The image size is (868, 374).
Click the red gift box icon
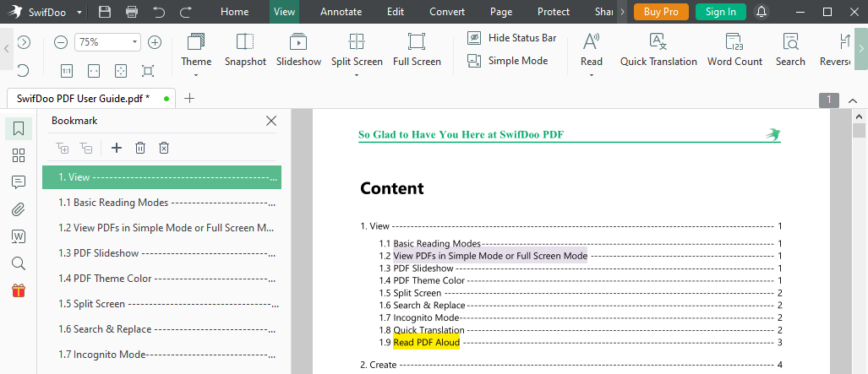click(19, 290)
